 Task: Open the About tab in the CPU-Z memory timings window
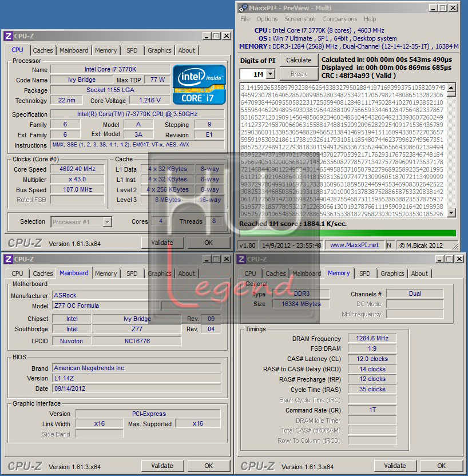click(419, 273)
